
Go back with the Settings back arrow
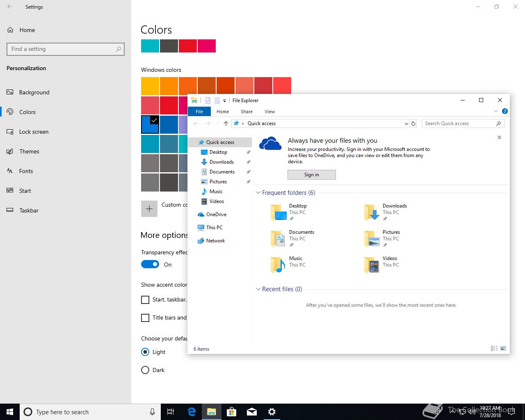point(10,7)
